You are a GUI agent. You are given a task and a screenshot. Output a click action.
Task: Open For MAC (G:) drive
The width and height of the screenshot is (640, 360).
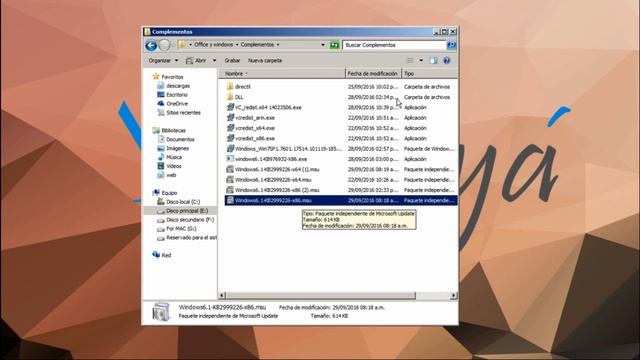(x=181, y=229)
